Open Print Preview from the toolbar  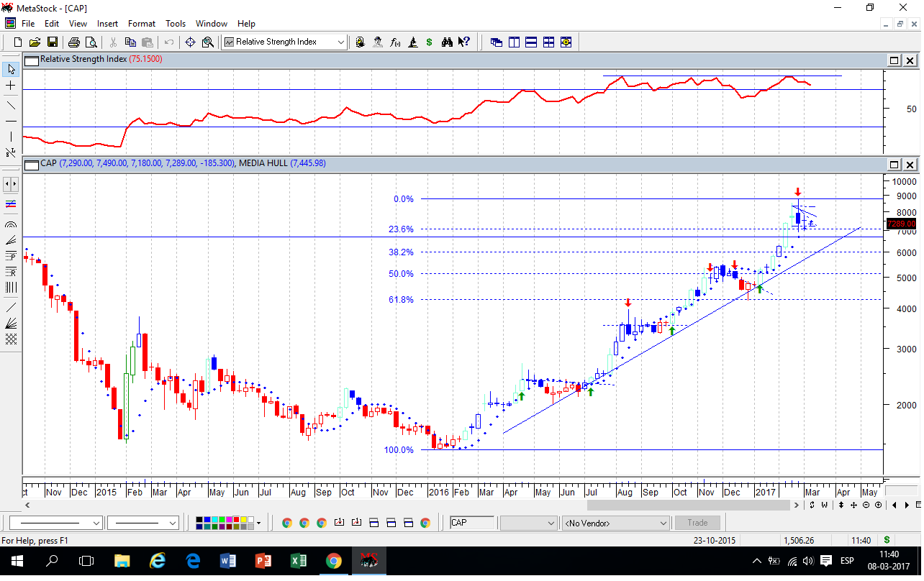(x=91, y=42)
